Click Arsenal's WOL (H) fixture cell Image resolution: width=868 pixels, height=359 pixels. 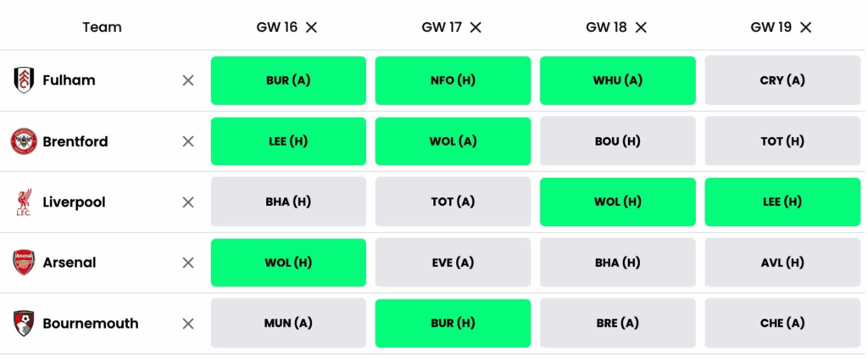(x=288, y=262)
